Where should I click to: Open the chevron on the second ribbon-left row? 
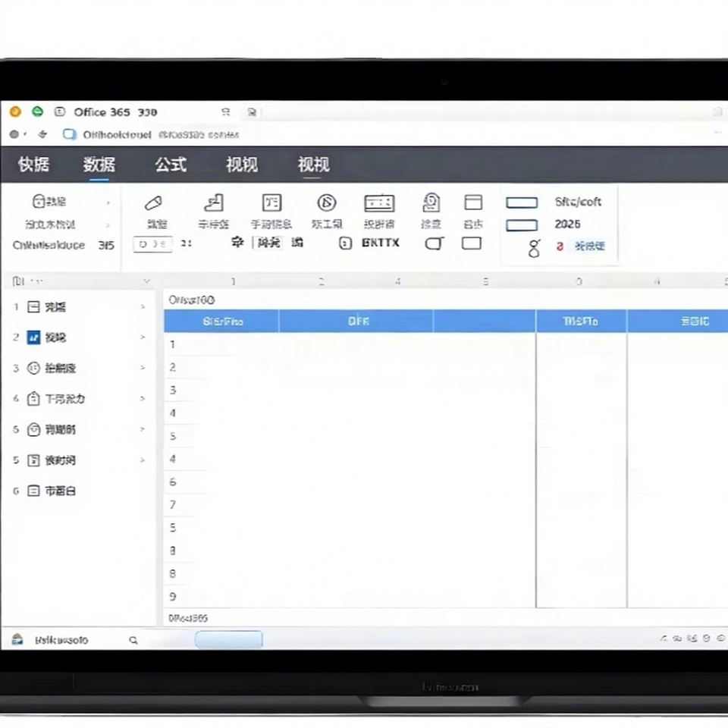(x=108, y=224)
